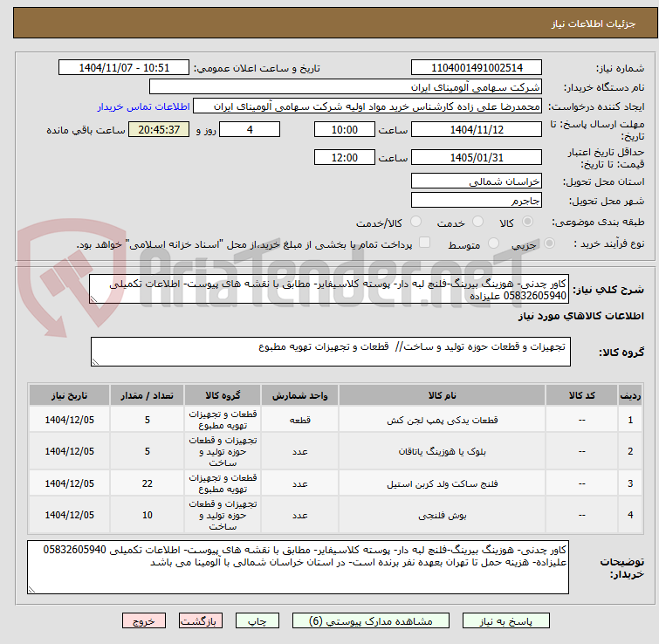Click the گروه کالا column header

(x=223, y=395)
